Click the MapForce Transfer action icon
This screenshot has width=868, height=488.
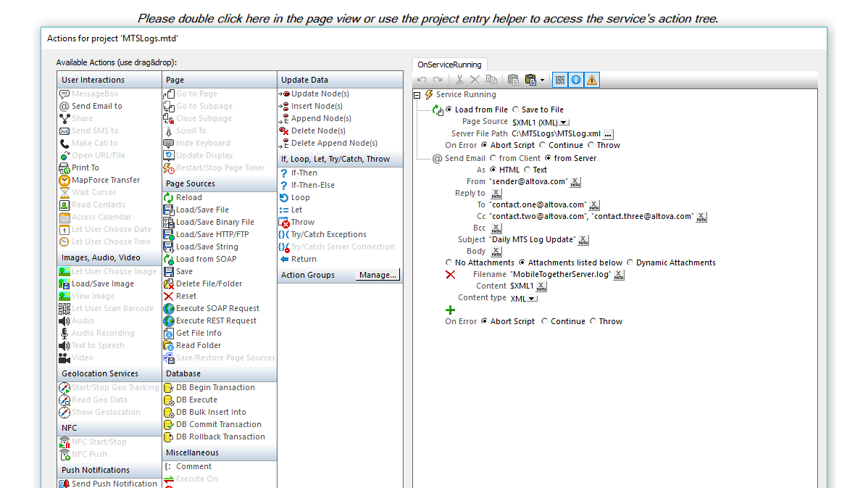64,180
